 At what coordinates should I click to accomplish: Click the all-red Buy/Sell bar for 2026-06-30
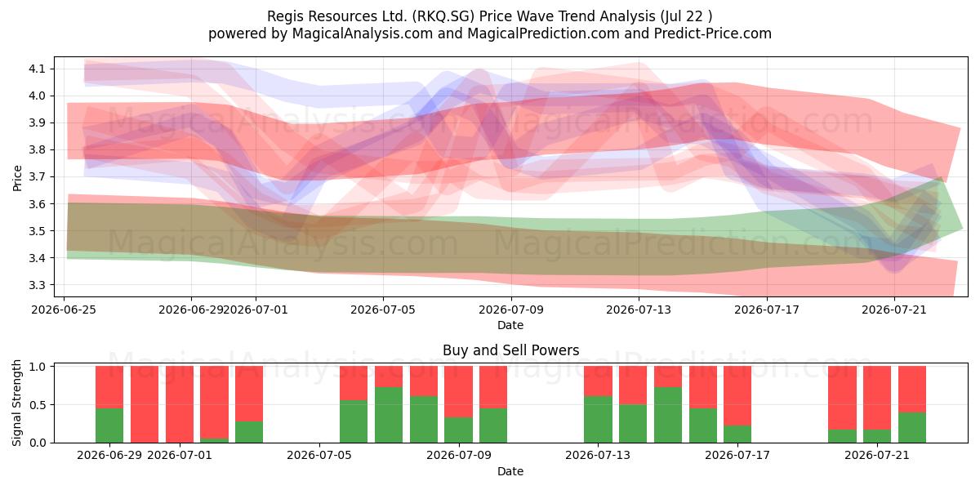[x=145, y=404]
